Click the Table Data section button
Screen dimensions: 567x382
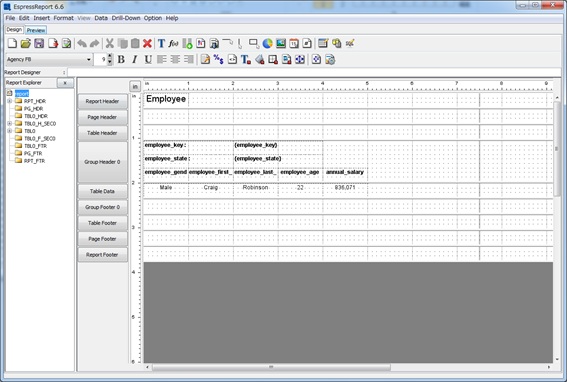pos(102,191)
